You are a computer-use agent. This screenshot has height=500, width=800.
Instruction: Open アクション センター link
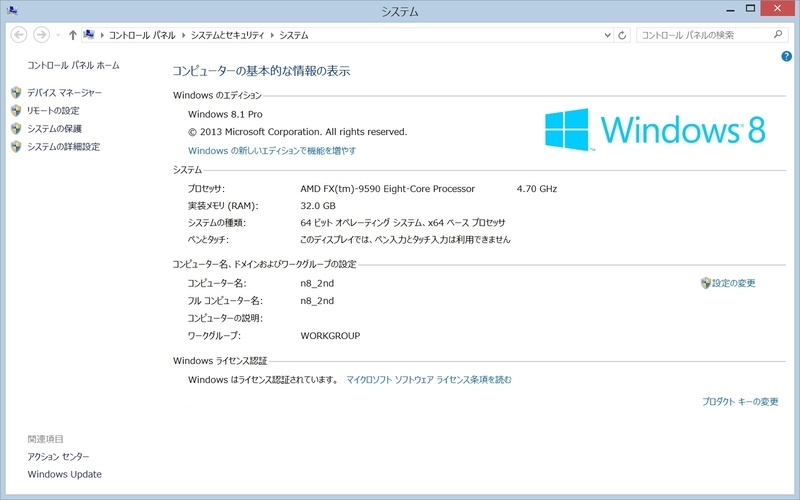click(58, 457)
